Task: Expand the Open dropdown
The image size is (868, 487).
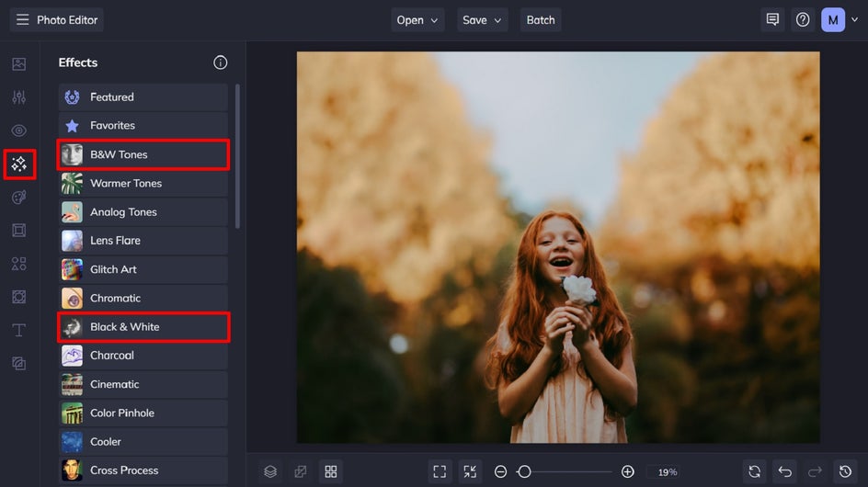Action: pyautogui.click(x=417, y=20)
